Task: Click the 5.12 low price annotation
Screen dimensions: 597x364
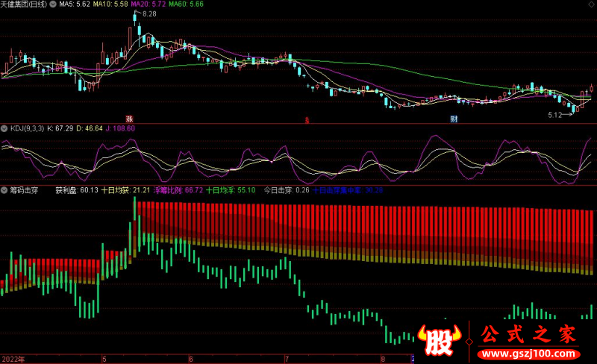Action: [554, 115]
